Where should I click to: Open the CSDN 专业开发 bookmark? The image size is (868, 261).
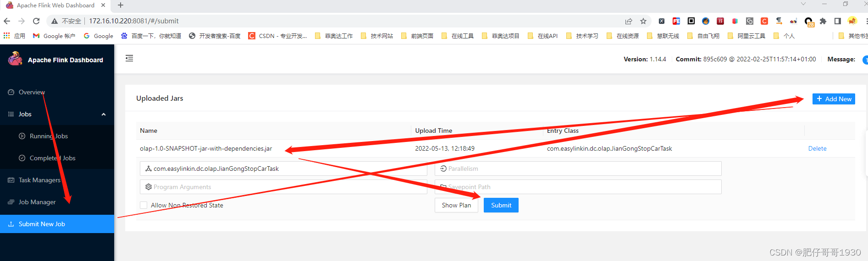278,36
